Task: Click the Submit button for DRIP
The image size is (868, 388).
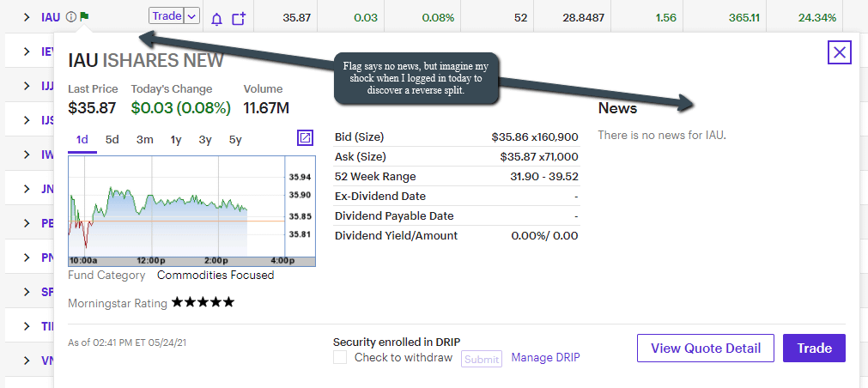Action: coord(482,359)
